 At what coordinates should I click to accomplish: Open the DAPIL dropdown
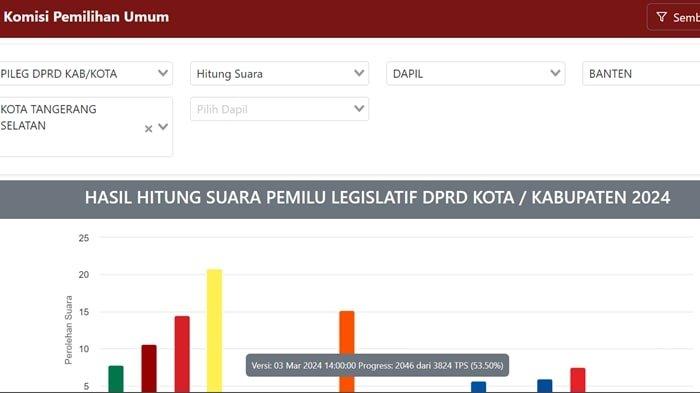[x=475, y=74]
